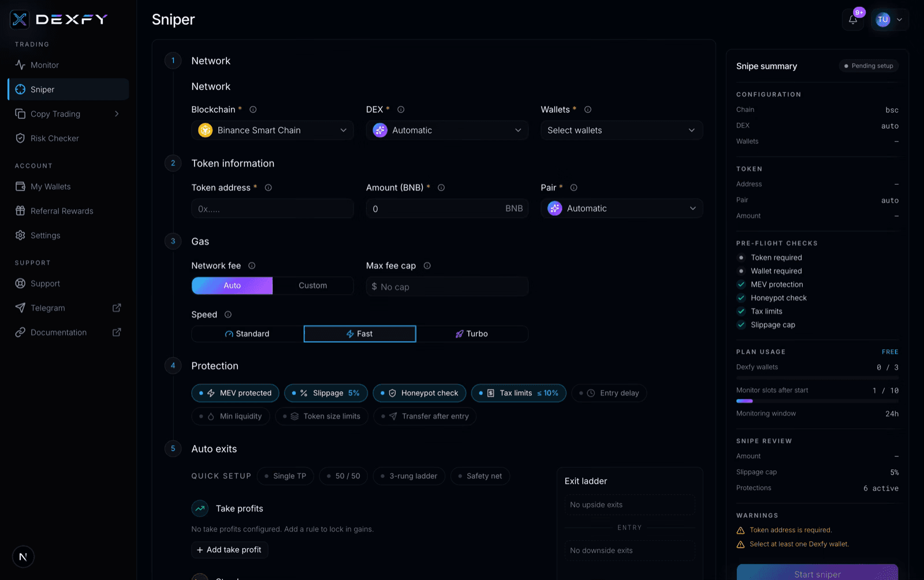This screenshot has height=580, width=924.
Task: Click the MEV protection checkmark icon
Action: tap(741, 285)
